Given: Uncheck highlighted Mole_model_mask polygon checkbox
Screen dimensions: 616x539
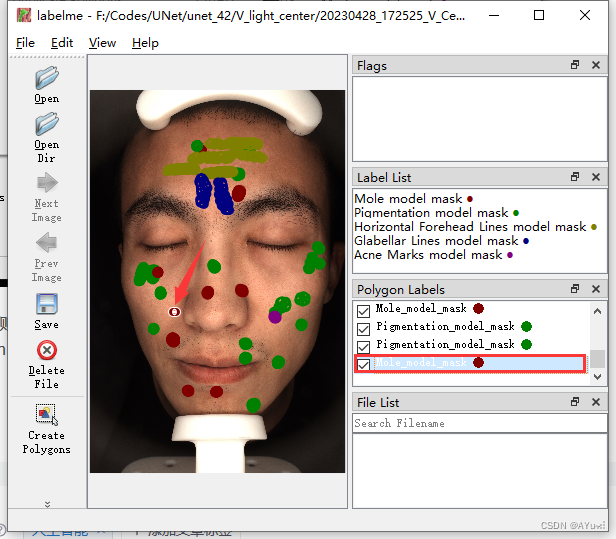Looking at the screenshot, I should (363, 365).
